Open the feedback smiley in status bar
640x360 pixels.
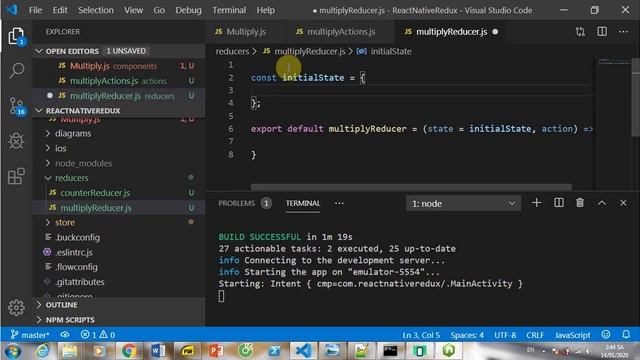(606, 335)
